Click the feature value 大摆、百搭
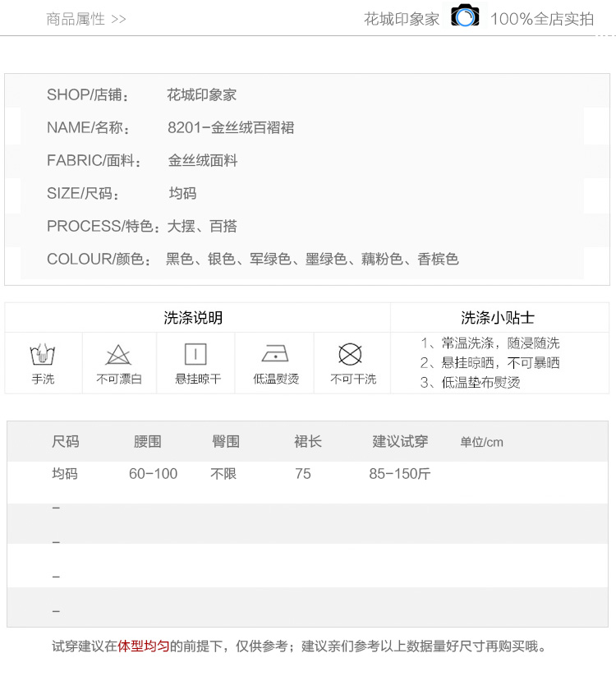 (202, 227)
